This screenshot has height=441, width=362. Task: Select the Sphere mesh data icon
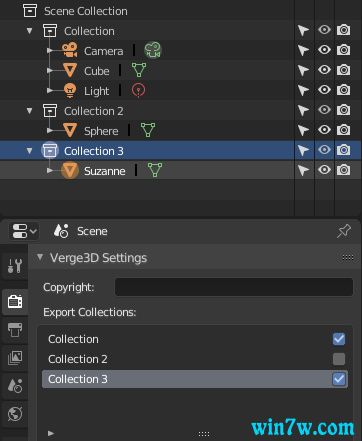(x=148, y=130)
